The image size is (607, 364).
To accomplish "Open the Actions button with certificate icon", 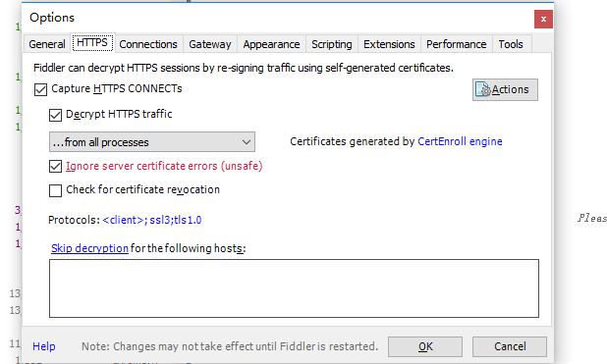I will point(505,89).
